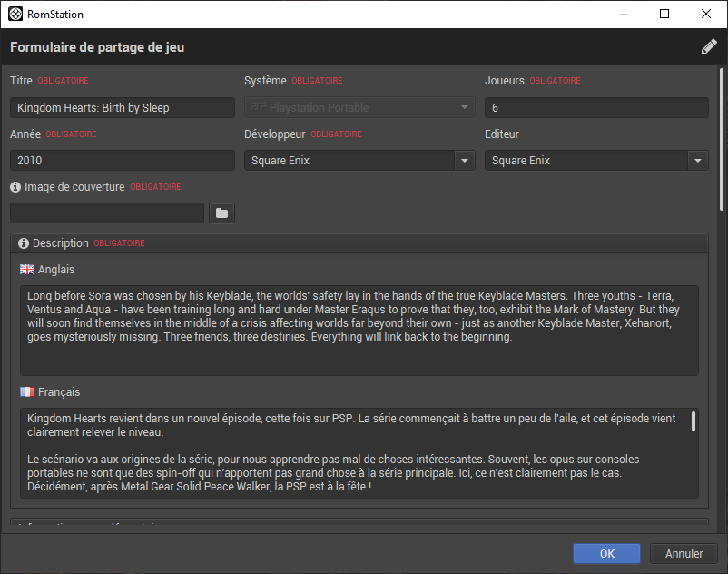Close the RomStation window

[705, 14]
